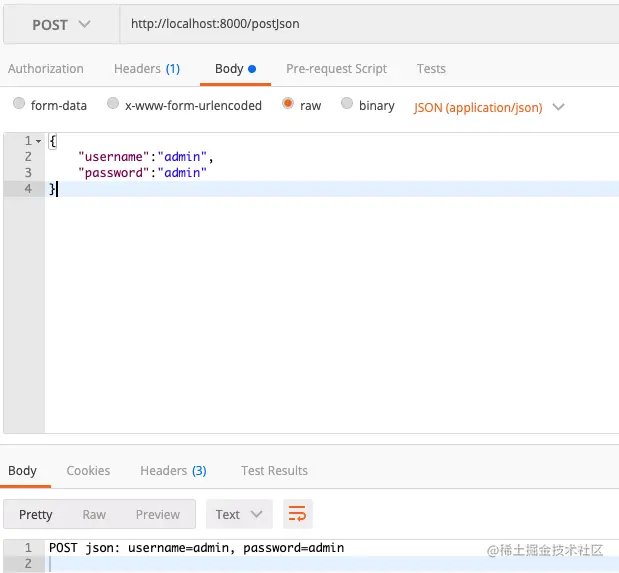The width and height of the screenshot is (619, 573).
Task: Open the response Body tab
Action: pos(23,471)
